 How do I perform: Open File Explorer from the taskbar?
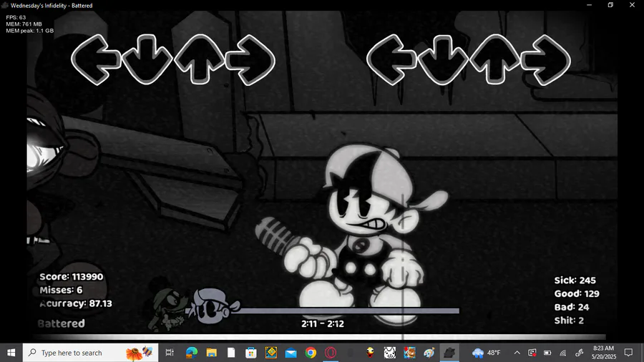click(x=211, y=353)
